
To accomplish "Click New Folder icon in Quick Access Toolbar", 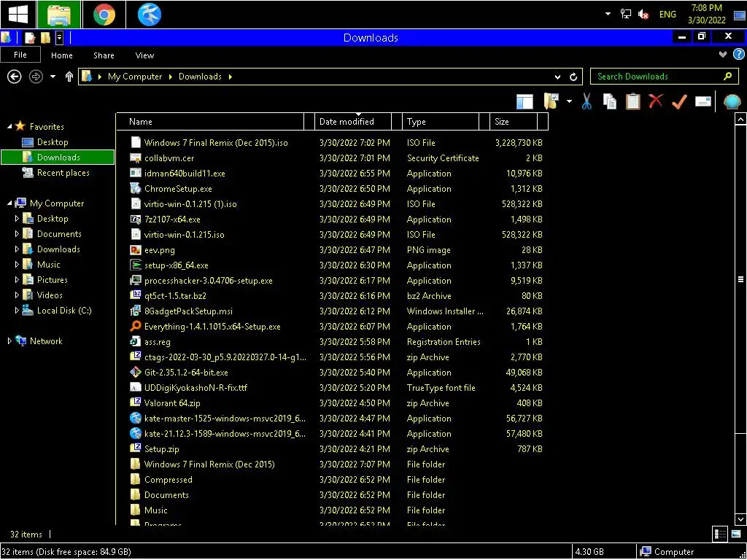I will pyautogui.click(x=45, y=38).
